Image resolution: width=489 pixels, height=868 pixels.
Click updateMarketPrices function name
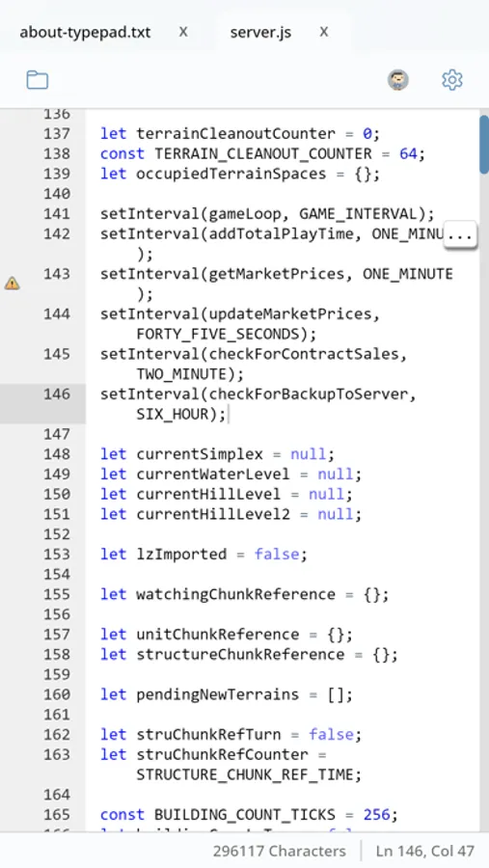[x=290, y=314]
